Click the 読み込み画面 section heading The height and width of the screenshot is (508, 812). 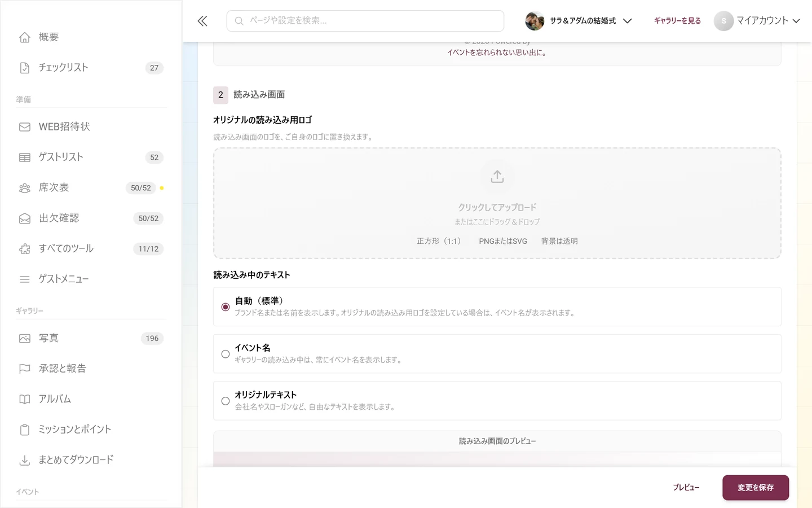[x=259, y=95]
